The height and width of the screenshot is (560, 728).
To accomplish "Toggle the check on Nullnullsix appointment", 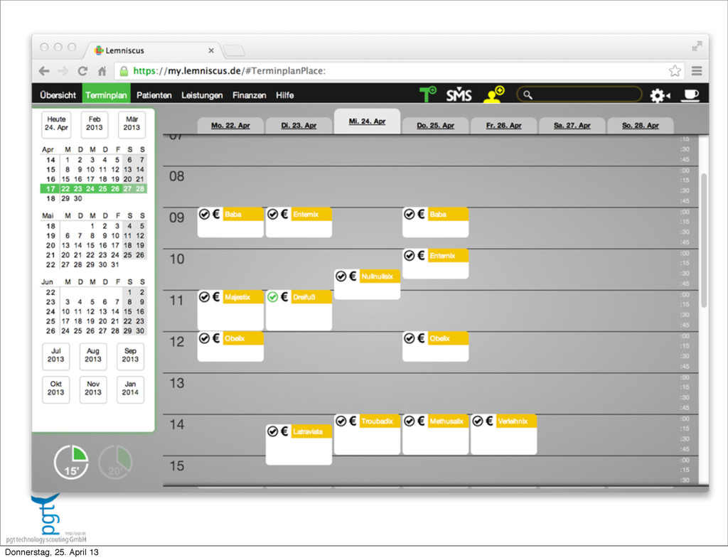I will pos(341,276).
